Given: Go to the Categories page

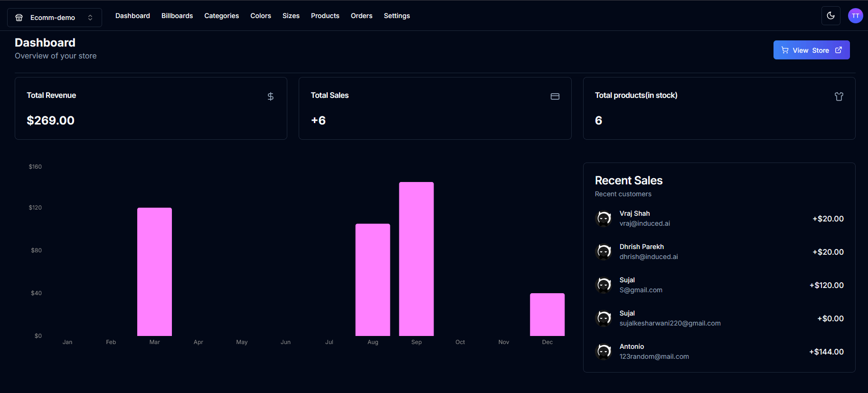Looking at the screenshot, I should tap(221, 16).
